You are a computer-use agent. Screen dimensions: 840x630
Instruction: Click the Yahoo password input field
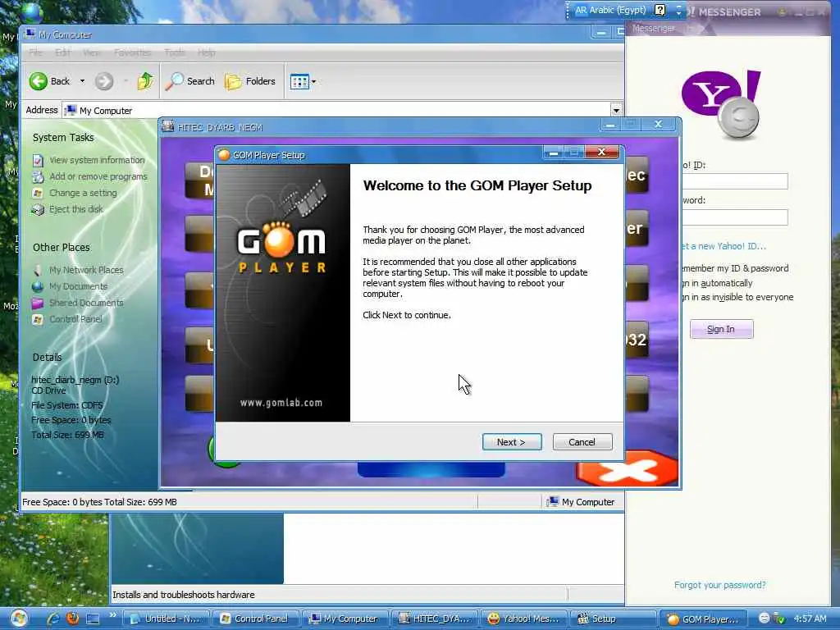pos(734,217)
